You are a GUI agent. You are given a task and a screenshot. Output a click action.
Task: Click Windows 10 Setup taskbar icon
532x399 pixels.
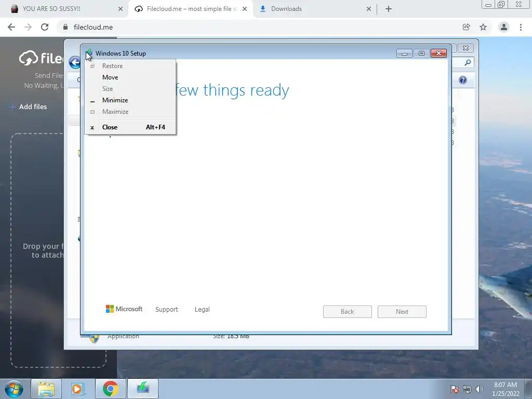(x=143, y=389)
